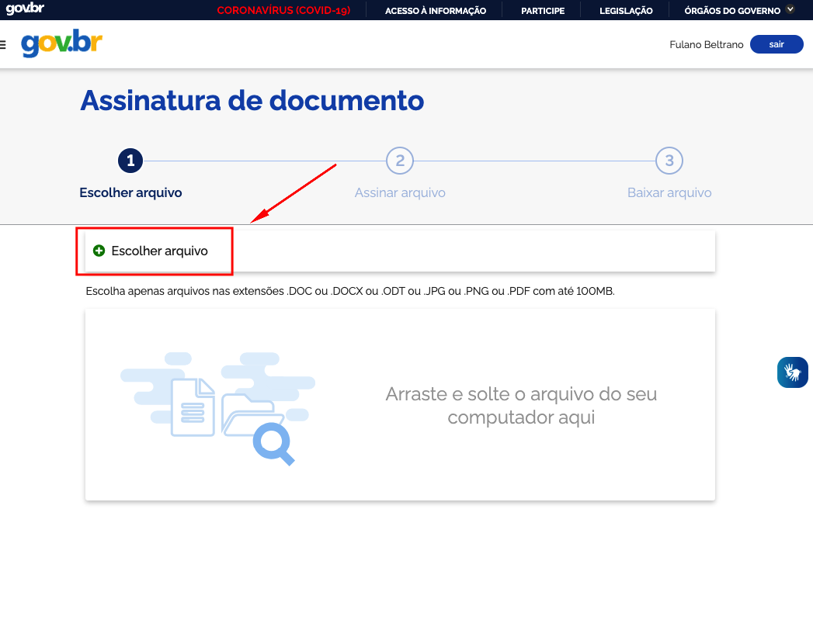
Task: Open the hamburger menu icon
Action: coord(3,45)
